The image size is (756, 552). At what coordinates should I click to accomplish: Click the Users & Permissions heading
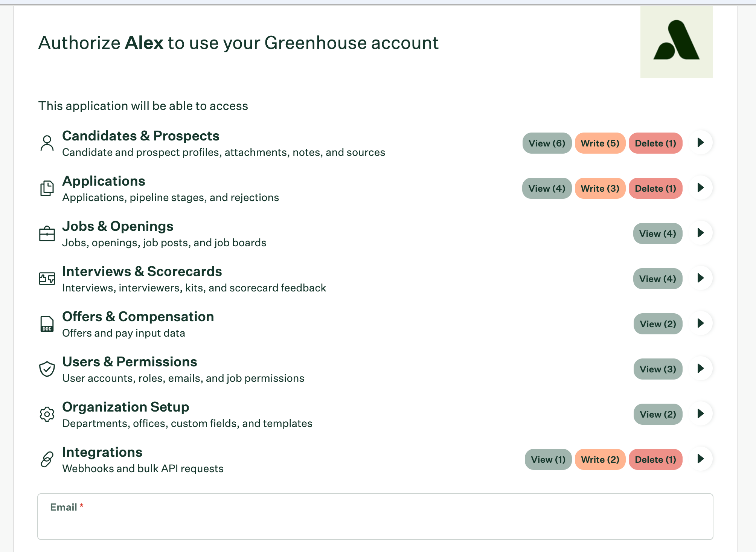click(x=130, y=361)
